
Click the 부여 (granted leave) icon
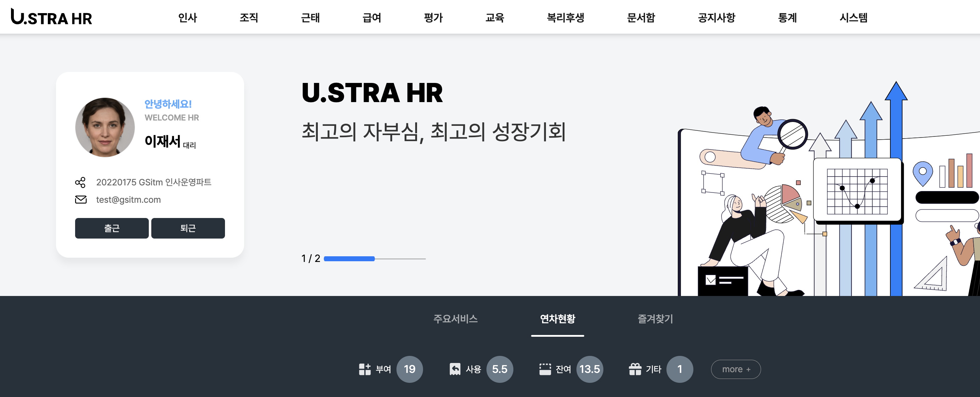point(365,369)
